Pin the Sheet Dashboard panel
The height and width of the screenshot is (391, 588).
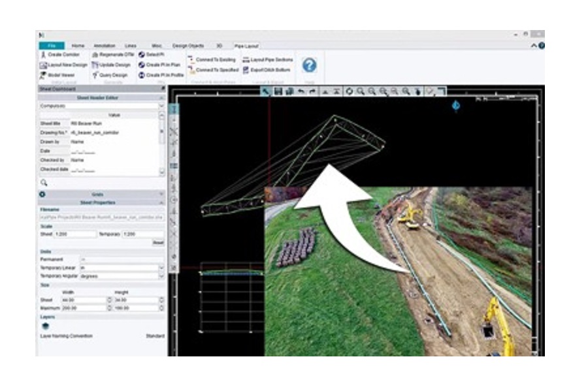(163, 89)
